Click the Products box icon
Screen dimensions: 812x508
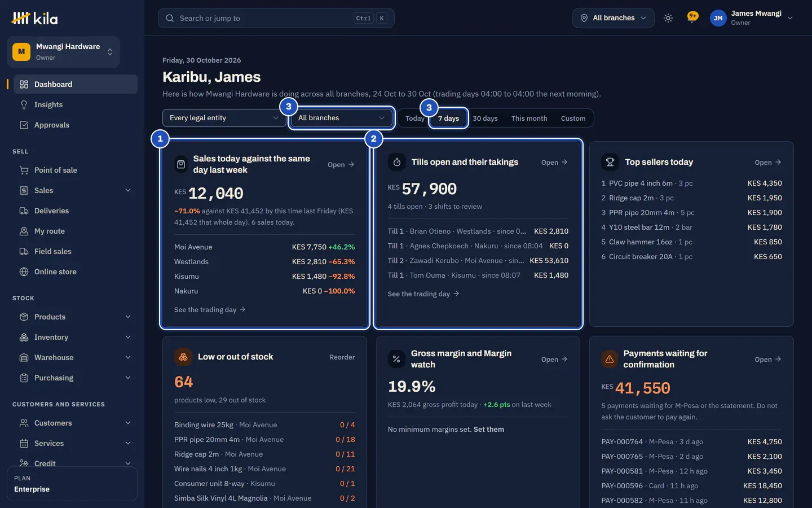(x=24, y=317)
